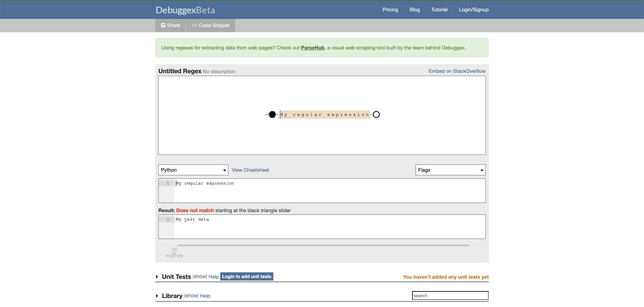Screen dimensions: 644x307
Task: Click the black start node circle
Action: click(x=272, y=115)
